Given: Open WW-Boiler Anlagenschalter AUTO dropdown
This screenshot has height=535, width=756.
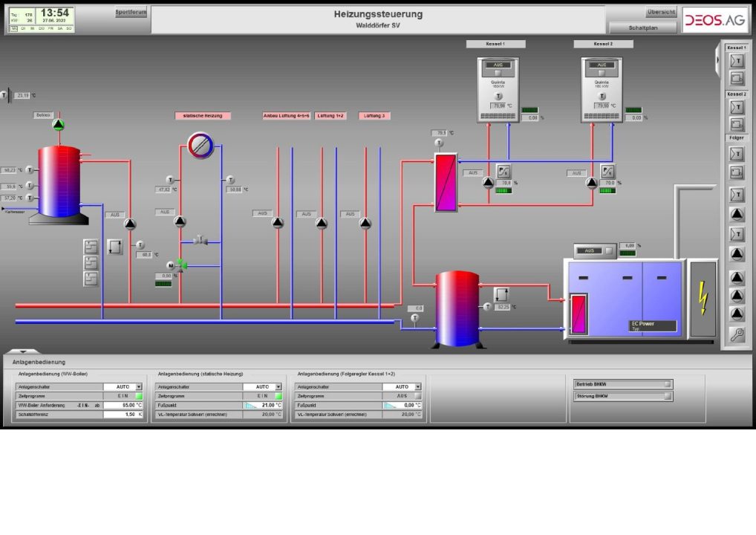Looking at the screenshot, I should (139, 387).
